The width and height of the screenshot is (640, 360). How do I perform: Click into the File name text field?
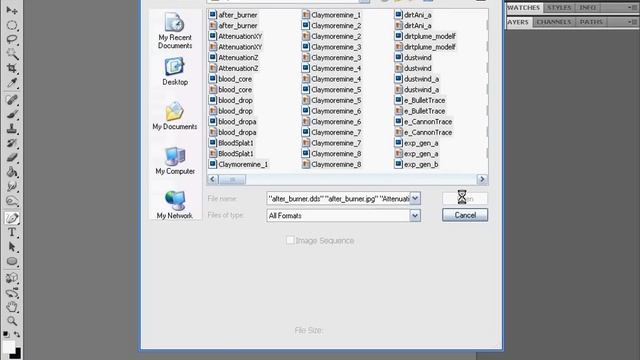(x=338, y=199)
